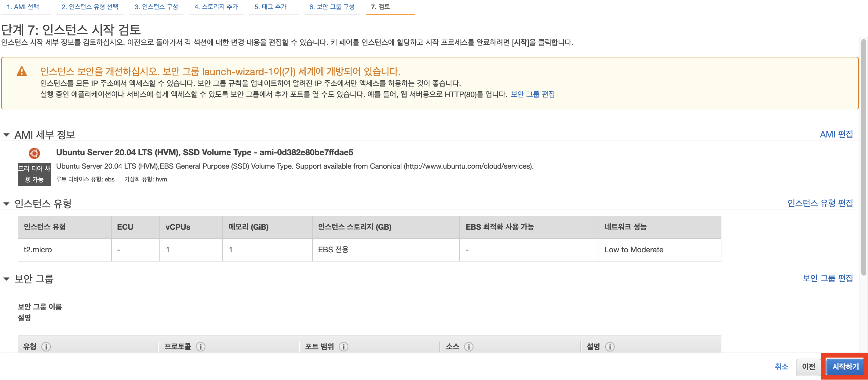Click the orange warning triangle icon

[22, 71]
